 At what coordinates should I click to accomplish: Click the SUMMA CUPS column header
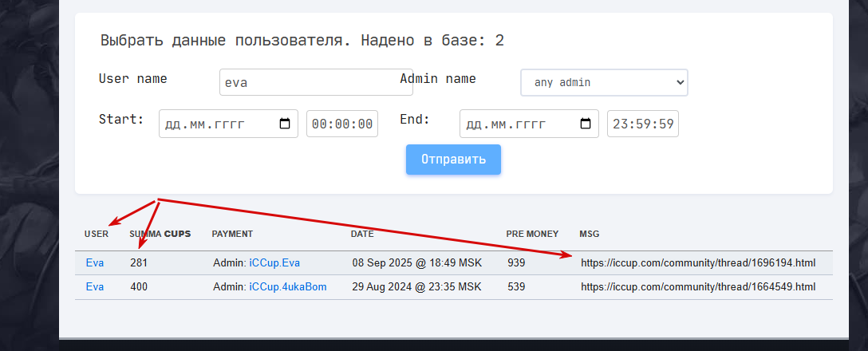point(160,235)
